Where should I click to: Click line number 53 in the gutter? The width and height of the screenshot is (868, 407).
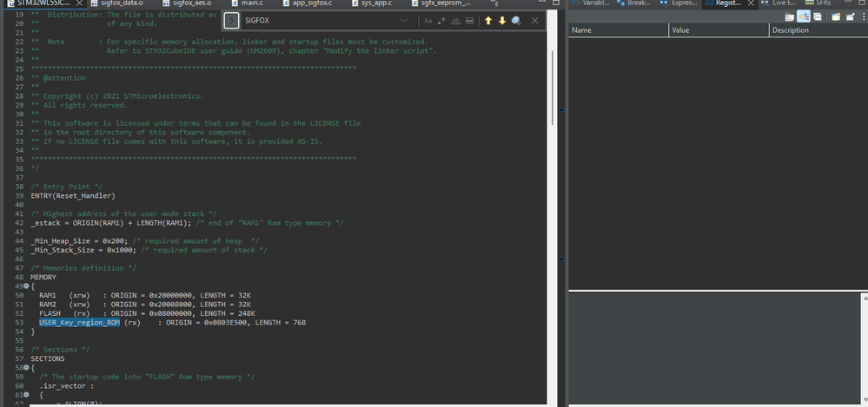pyautogui.click(x=19, y=323)
